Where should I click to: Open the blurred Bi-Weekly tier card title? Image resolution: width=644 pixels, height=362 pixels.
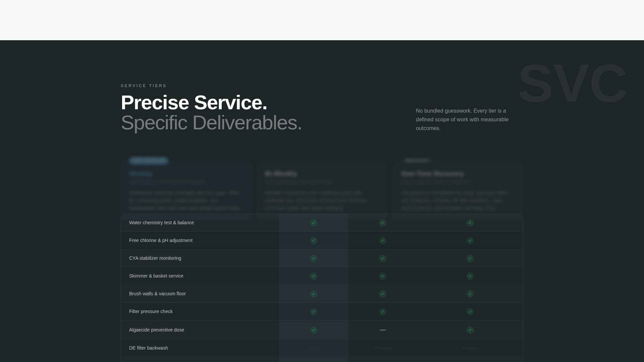(x=281, y=174)
